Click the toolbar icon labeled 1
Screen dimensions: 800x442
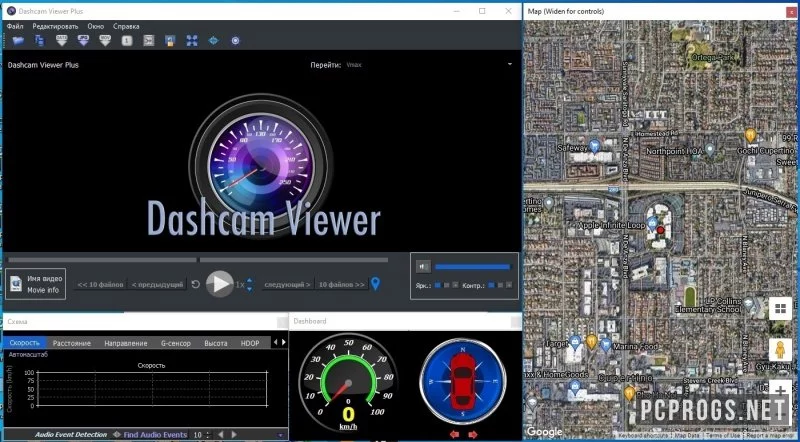tap(127, 41)
